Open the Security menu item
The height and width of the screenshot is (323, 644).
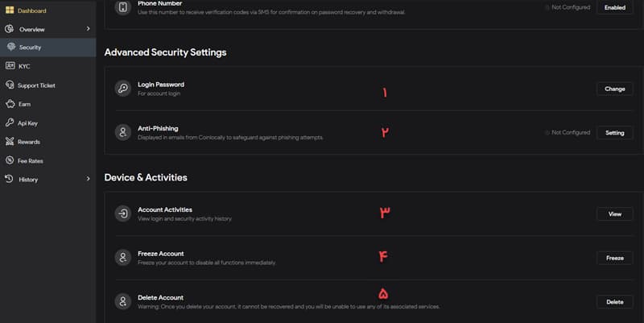pyautogui.click(x=31, y=48)
